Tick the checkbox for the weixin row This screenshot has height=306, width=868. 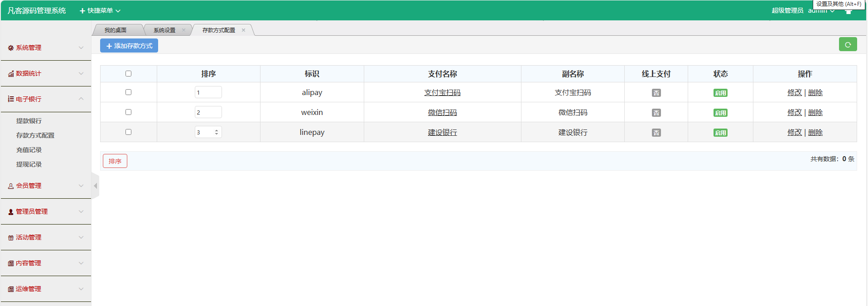coord(128,112)
